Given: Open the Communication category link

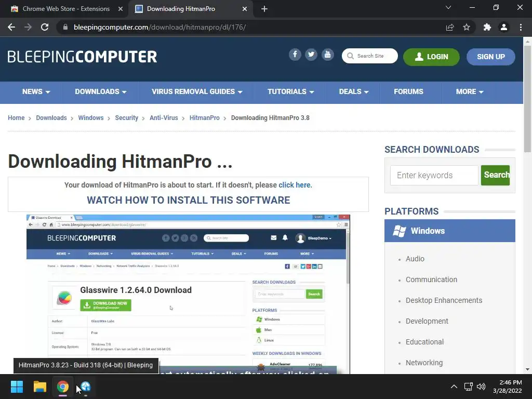Looking at the screenshot, I should coord(431,280).
